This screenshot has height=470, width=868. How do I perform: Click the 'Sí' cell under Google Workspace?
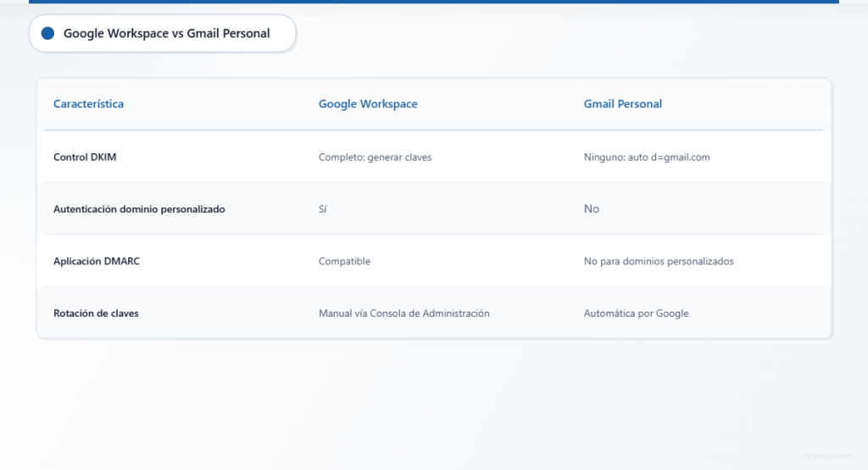(323, 209)
